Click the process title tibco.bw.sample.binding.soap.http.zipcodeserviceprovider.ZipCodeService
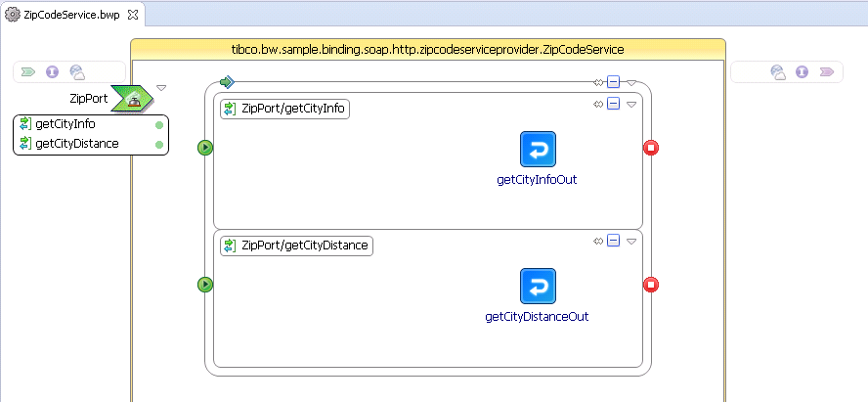The width and height of the screenshot is (868, 402). (428, 49)
